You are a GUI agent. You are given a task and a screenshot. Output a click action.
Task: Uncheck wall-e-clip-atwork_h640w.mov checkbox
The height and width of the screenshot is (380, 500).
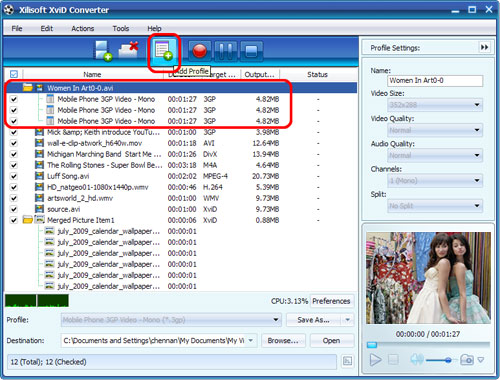(x=14, y=143)
